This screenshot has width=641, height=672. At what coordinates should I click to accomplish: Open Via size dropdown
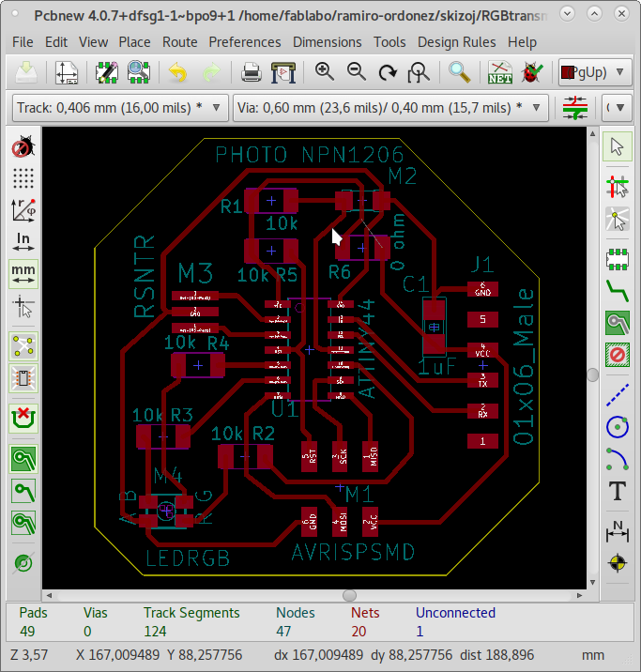pyautogui.click(x=390, y=108)
